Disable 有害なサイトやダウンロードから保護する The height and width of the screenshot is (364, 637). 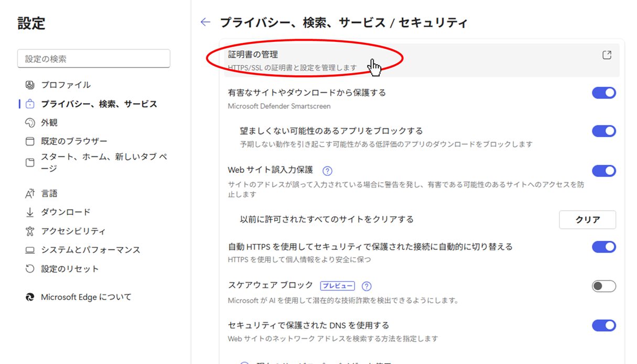click(x=603, y=93)
